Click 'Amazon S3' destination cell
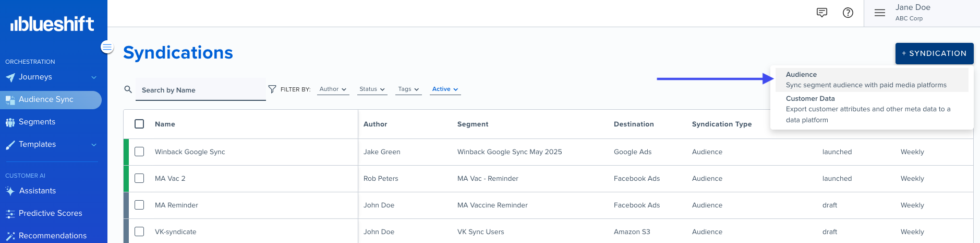 (x=632, y=232)
